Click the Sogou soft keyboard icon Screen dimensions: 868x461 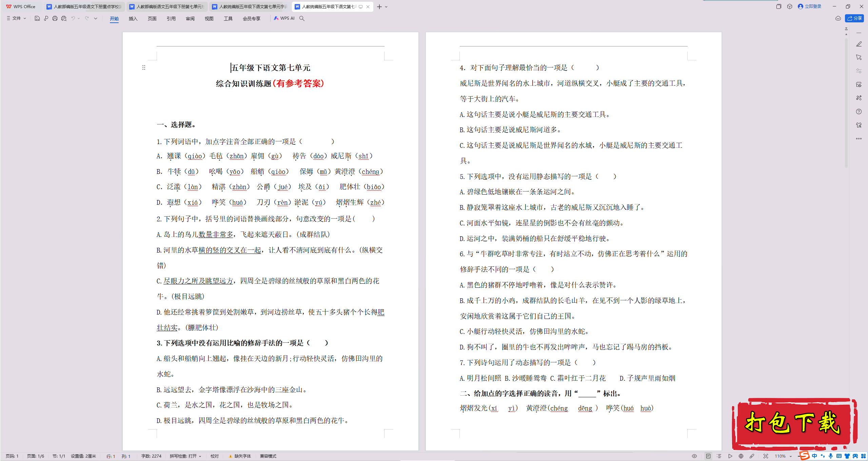point(839,456)
